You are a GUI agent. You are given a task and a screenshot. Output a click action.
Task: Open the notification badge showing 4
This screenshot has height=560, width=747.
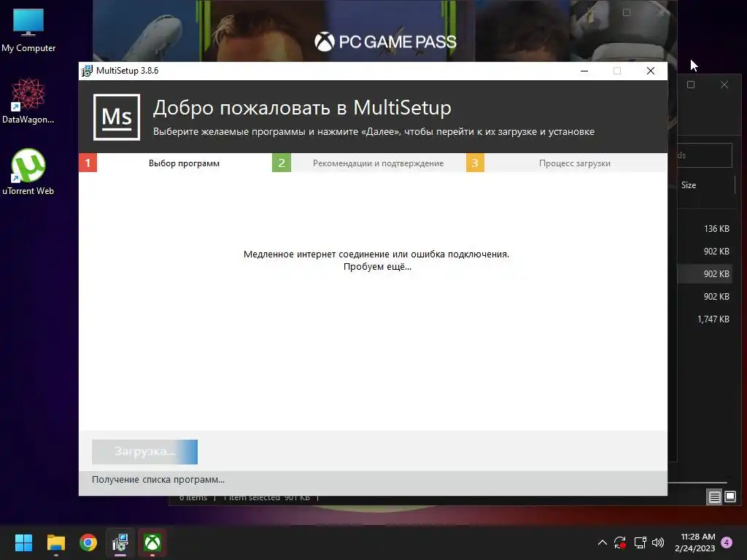(x=727, y=542)
